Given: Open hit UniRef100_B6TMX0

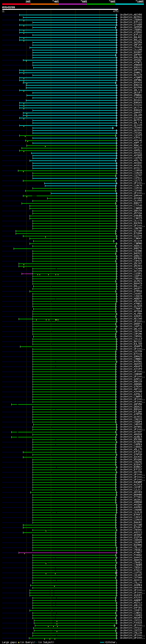Looking at the screenshot, I should pos(131,17).
